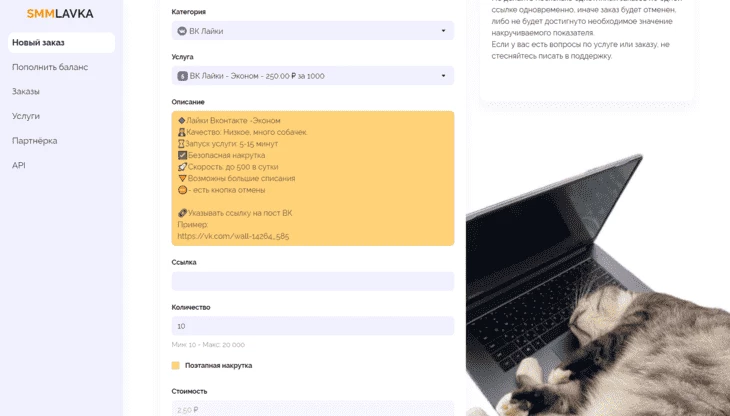
Task: Click the Количество input field
Action: pyautogui.click(x=313, y=326)
